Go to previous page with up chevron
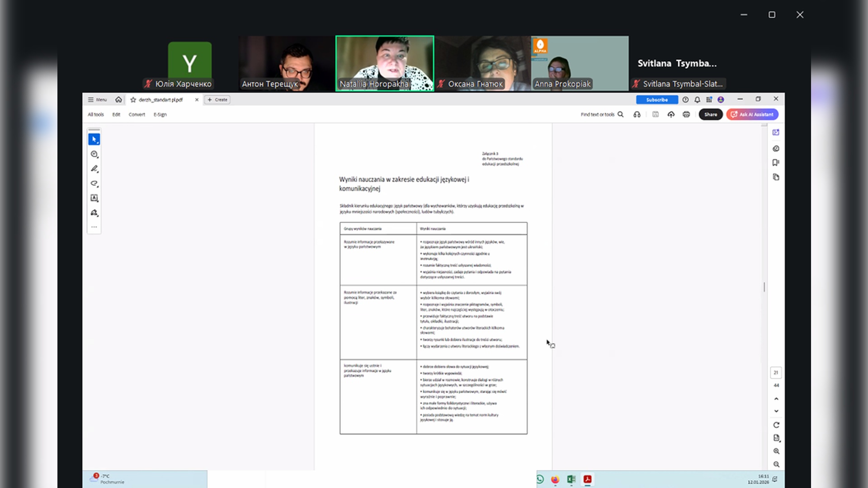Image resolution: width=868 pixels, height=488 pixels. [776, 399]
